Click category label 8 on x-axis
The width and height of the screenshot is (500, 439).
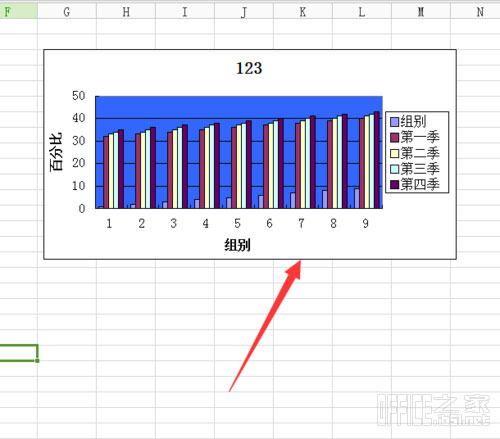click(x=333, y=223)
